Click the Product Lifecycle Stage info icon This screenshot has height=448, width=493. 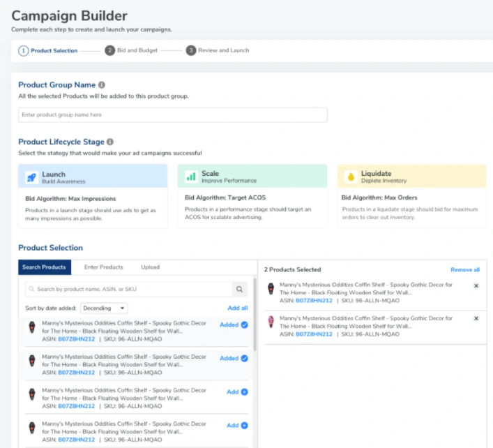pos(110,142)
